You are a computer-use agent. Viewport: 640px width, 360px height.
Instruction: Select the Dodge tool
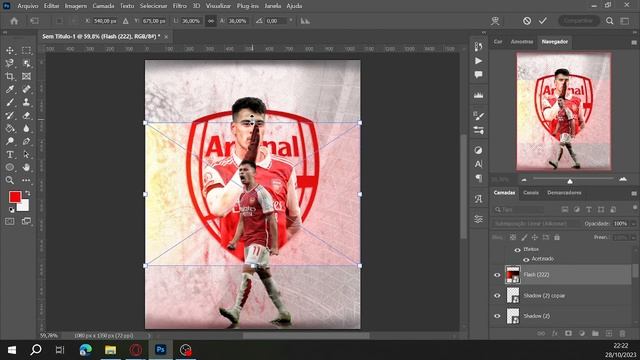[10, 142]
